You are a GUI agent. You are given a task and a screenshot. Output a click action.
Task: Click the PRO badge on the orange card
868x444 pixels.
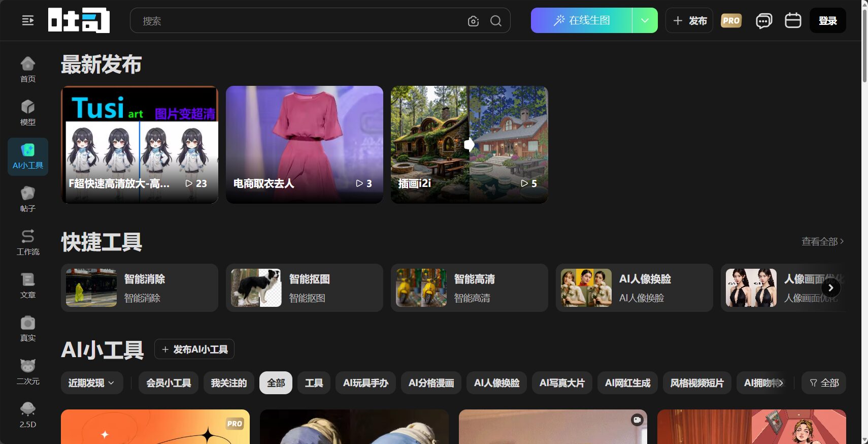tap(235, 424)
